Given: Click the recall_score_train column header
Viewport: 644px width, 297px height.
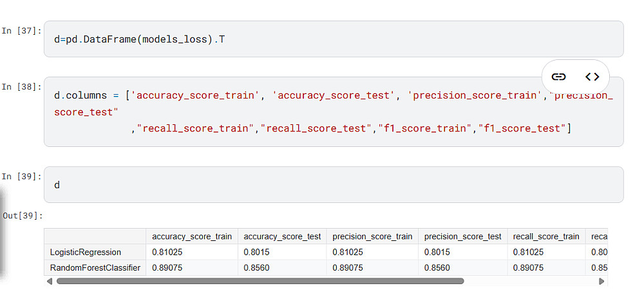Looking at the screenshot, I should point(546,236).
